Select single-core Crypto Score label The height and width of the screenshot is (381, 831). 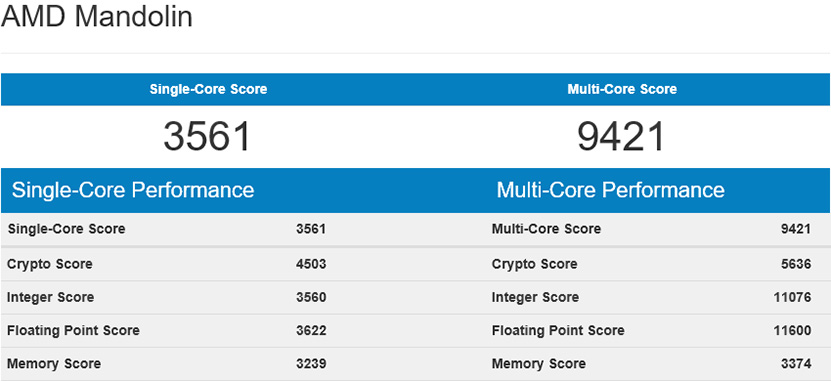50,264
